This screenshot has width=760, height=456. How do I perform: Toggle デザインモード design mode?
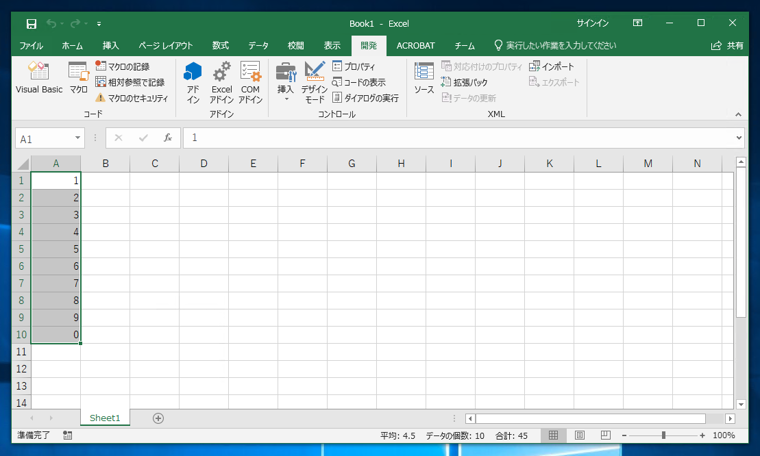coord(314,83)
